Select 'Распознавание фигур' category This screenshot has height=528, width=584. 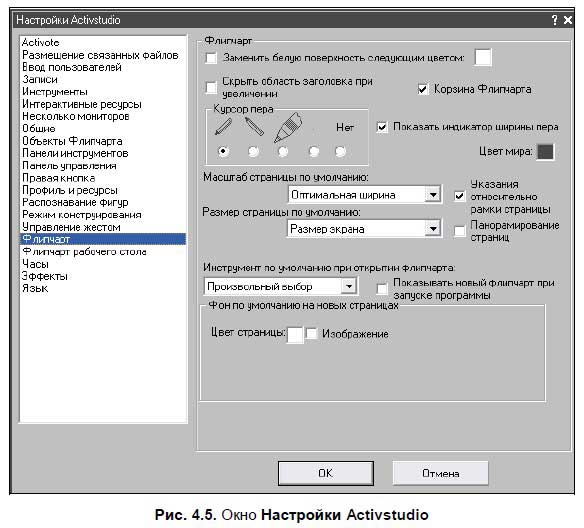point(75,202)
